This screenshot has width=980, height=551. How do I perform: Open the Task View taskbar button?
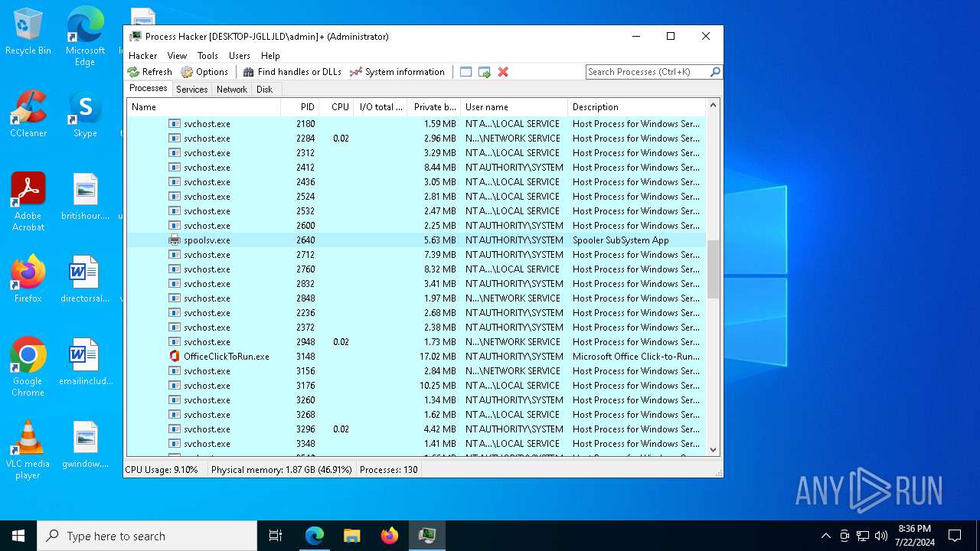pyautogui.click(x=276, y=536)
